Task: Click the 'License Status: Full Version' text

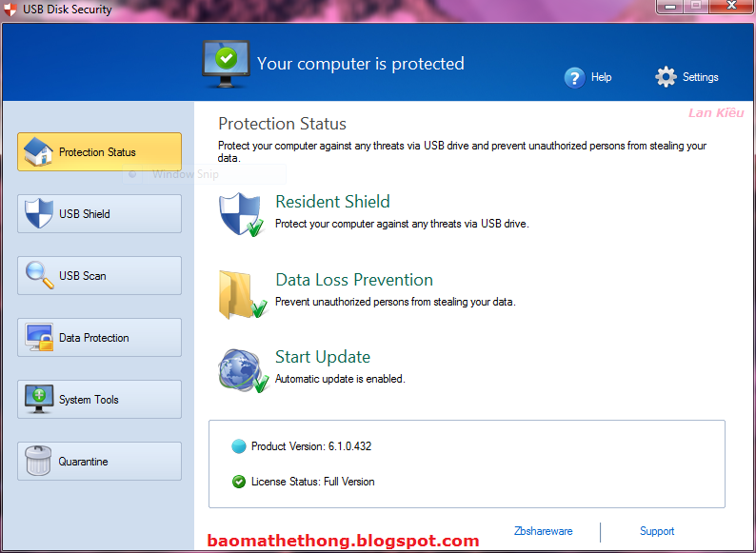Action: click(312, 482)
